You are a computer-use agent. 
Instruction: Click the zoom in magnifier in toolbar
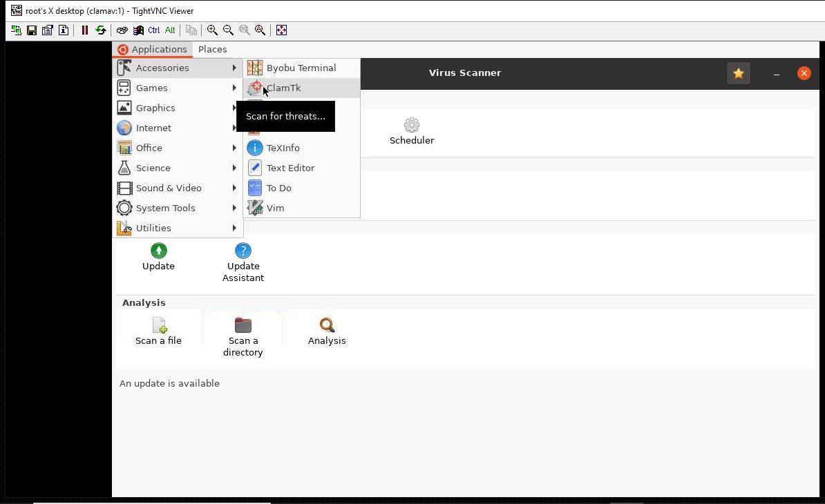point(212,30)
